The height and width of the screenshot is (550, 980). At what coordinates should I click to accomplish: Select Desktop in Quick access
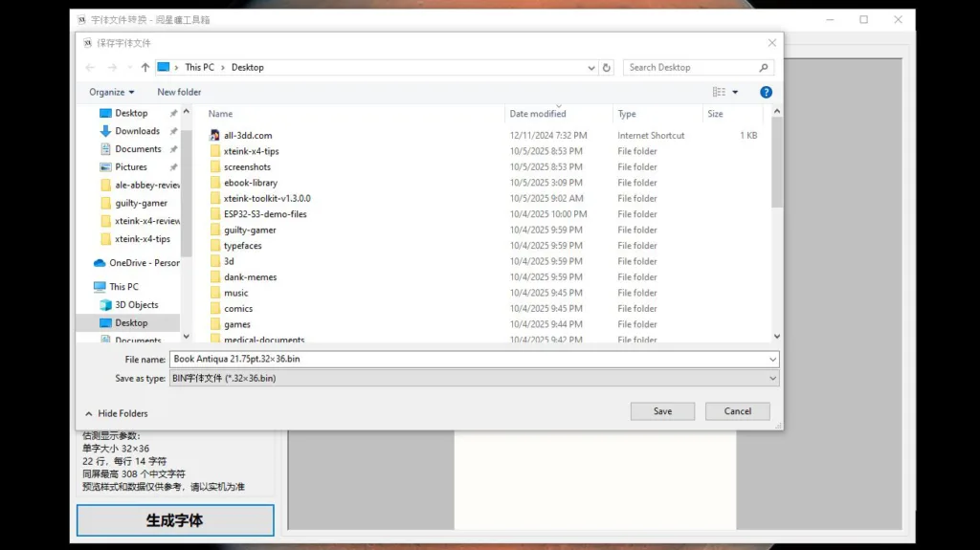click(131, 113)
